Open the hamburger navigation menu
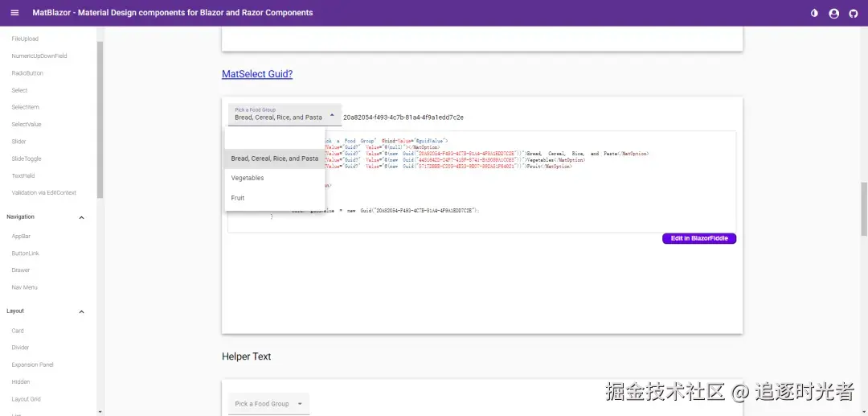The width and height of the screenshot is (868, 416). tap(15, 13)
